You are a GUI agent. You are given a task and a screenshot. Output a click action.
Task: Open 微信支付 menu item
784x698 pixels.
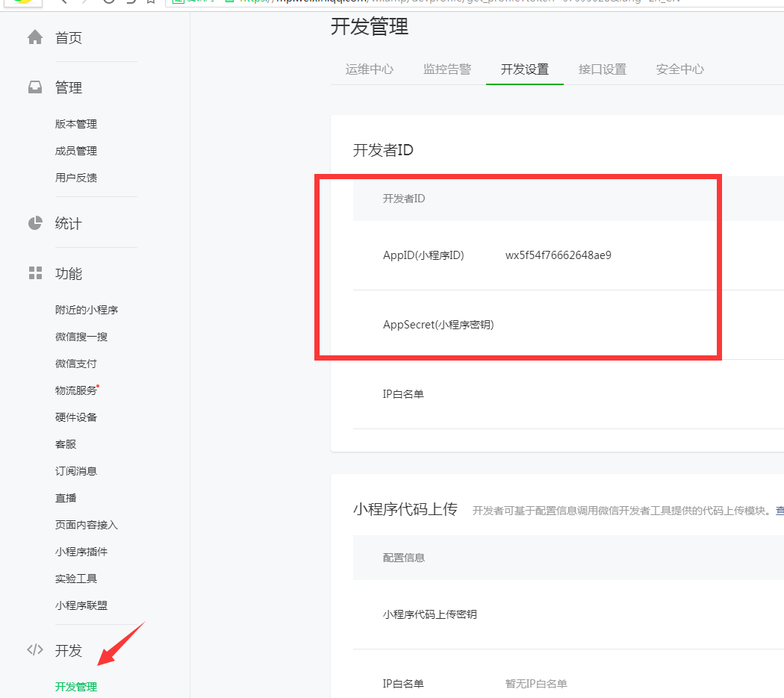point(76,364)
